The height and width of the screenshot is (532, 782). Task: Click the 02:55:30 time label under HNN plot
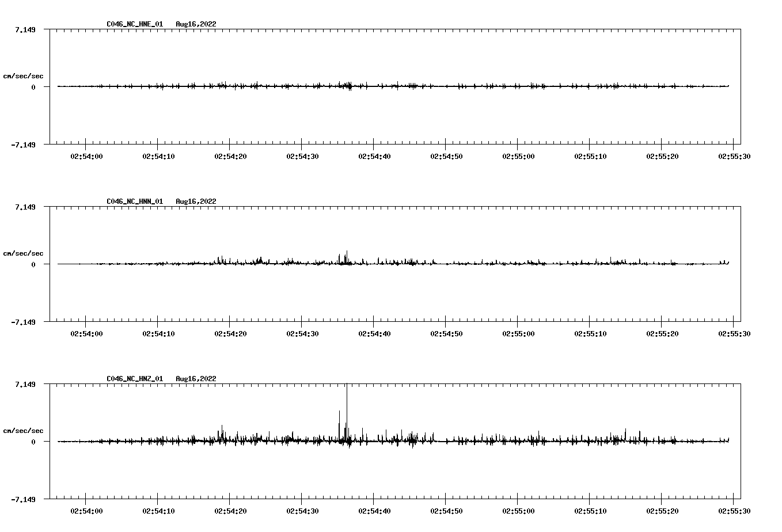(734, 333)
